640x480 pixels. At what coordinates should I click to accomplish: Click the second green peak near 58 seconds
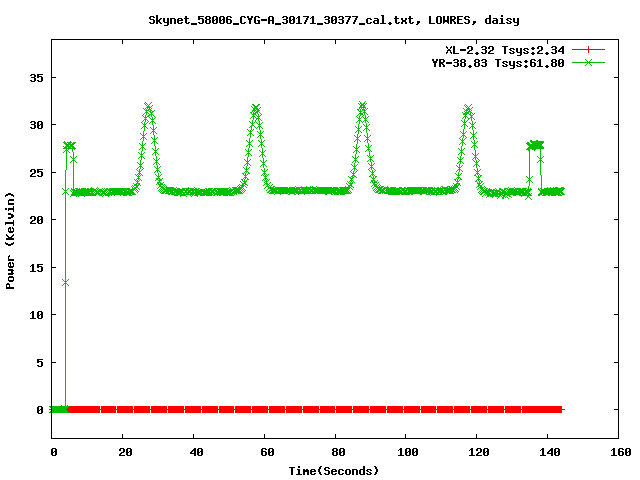coord(256,109)
